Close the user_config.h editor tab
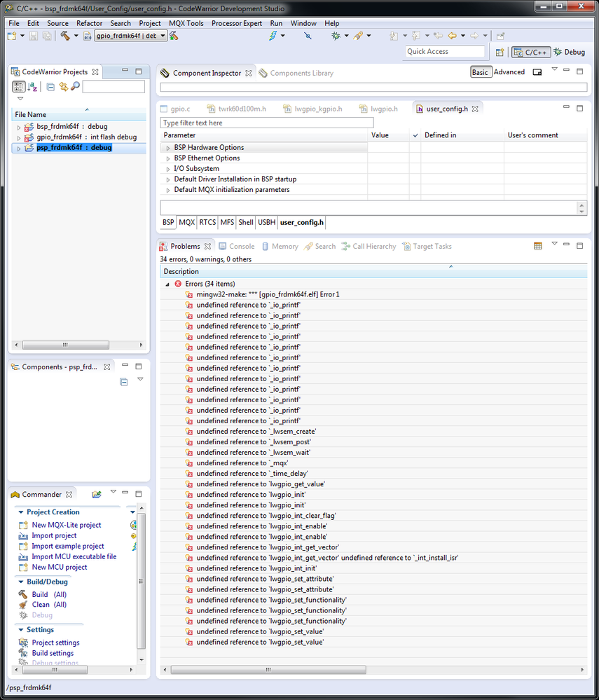 tap(476, 109)
